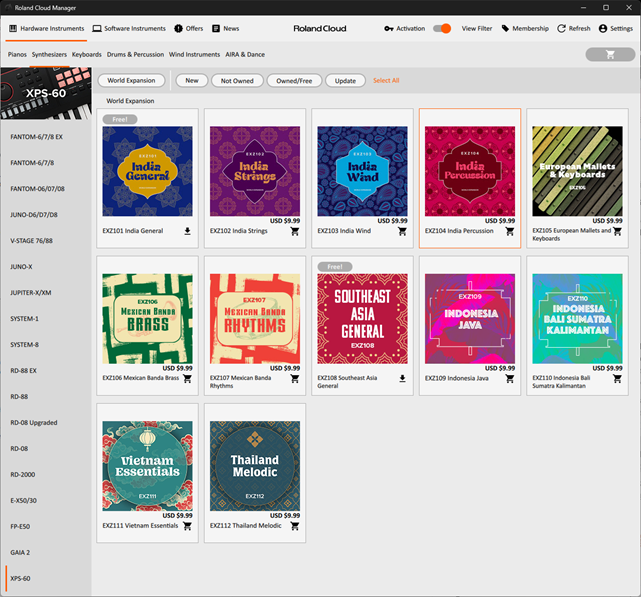Click View Filter label
This screenshot has width=641, height=597.
point(477,29)
